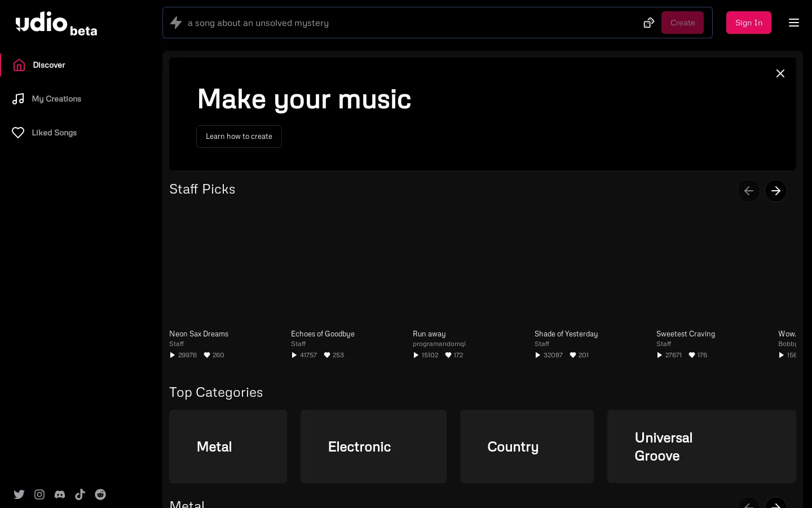Click the remix dice icon beside Create
The height and width of the screenshot is (508, 812).
[x=648, y=23]
